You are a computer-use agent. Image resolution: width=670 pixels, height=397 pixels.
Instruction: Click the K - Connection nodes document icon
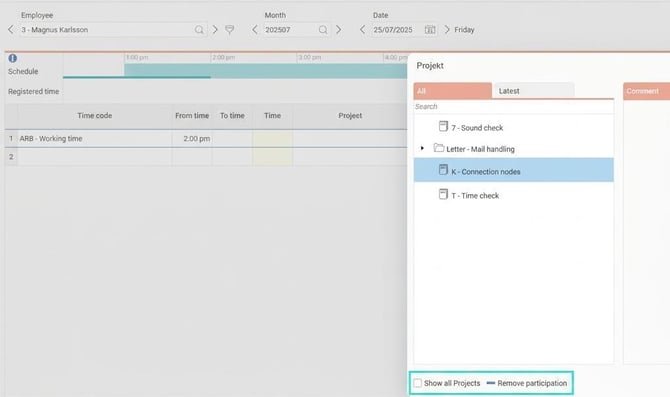click(x=443, y=170)
